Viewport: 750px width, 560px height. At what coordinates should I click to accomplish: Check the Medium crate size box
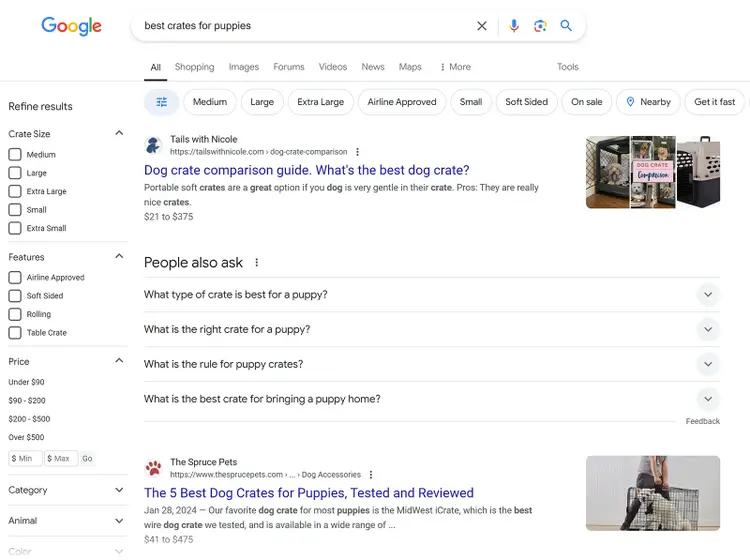point(15,154)
